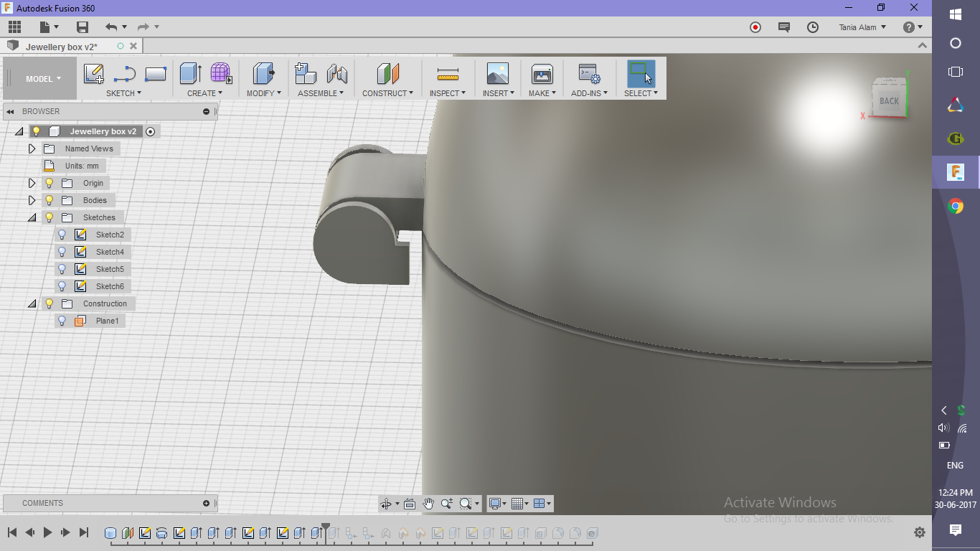Hide the Origin folder via lightbulb

(x=49, y=183)
